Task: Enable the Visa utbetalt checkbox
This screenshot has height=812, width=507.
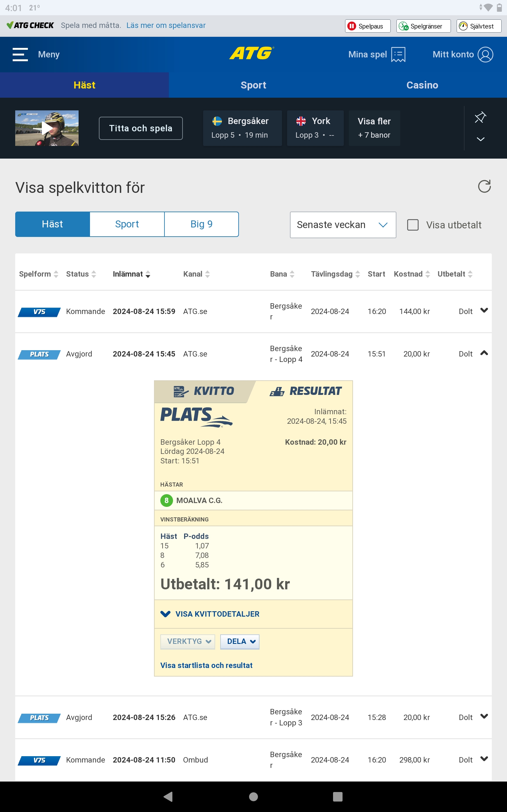Action: [x=413, y=225]
